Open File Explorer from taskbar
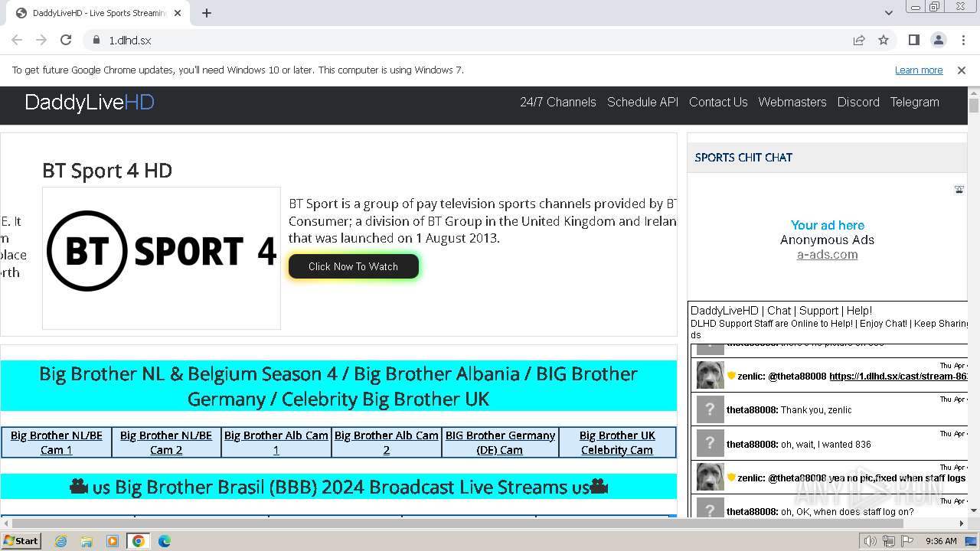 [87, 541]
